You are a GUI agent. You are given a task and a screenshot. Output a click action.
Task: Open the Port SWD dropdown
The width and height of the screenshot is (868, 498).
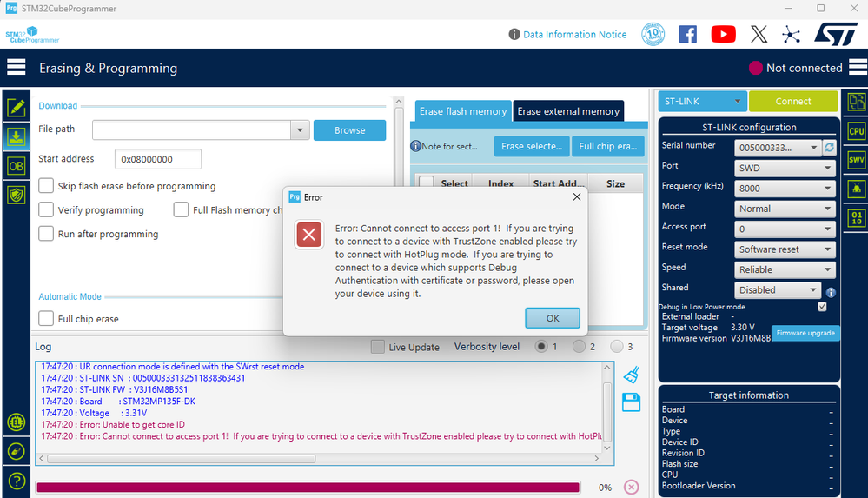click(785, 168)
